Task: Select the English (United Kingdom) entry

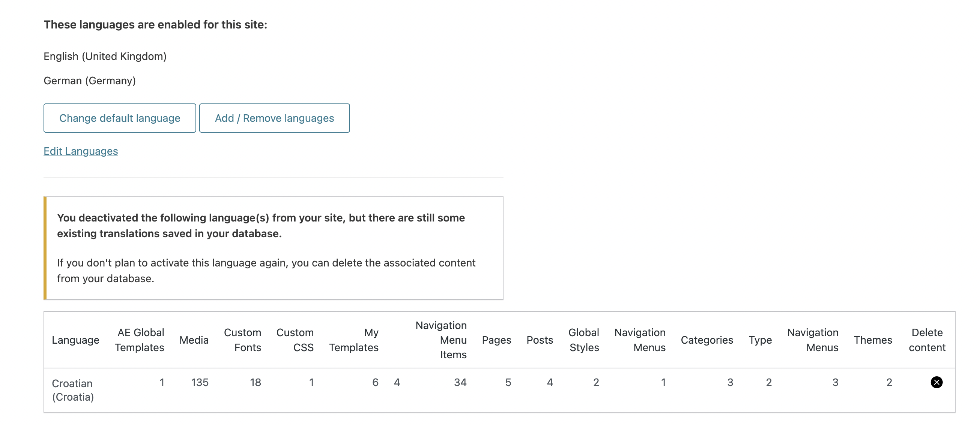Action: coord(105,56)
